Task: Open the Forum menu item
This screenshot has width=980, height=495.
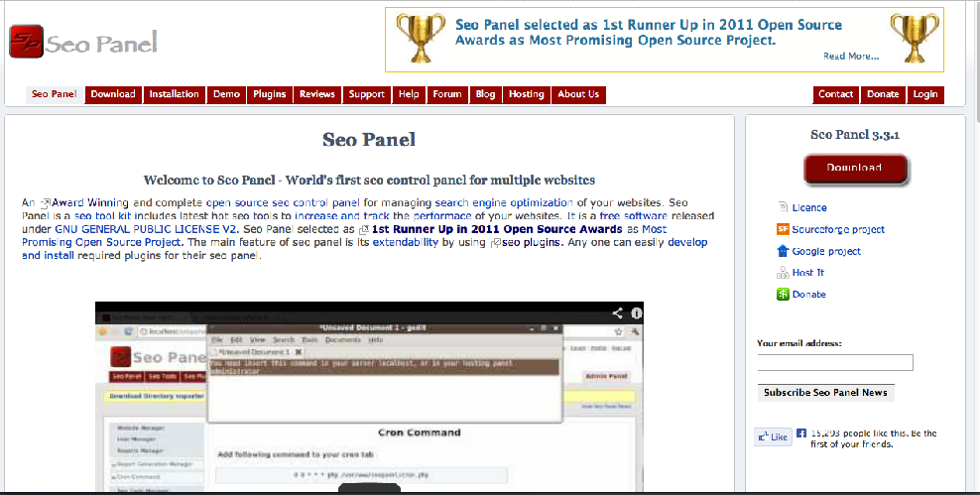Action: 447,94
